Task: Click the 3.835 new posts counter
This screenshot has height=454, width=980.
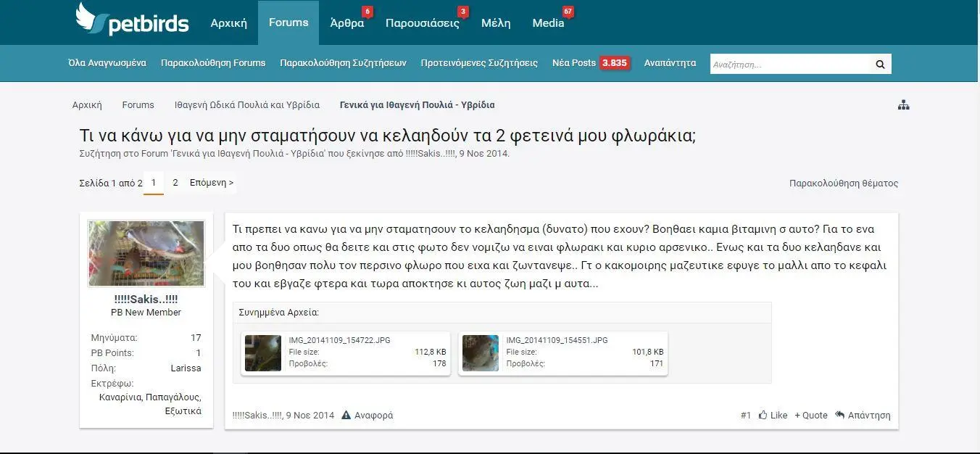Action: tap(615, 63)
